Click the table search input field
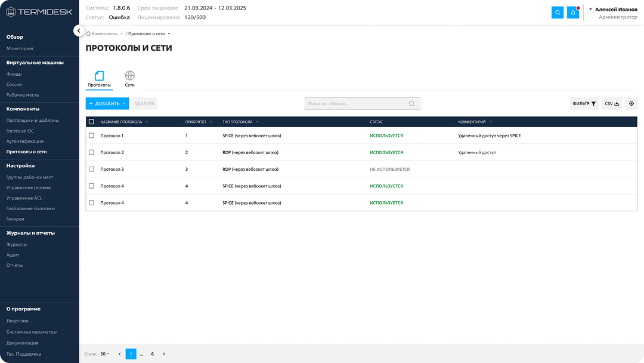 (x=357, y=104)
